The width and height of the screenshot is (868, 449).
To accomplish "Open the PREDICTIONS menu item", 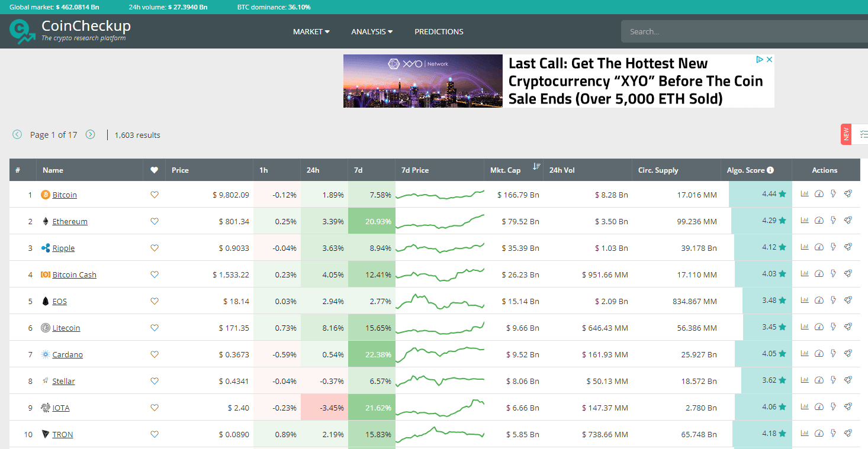I will [439, 32].
